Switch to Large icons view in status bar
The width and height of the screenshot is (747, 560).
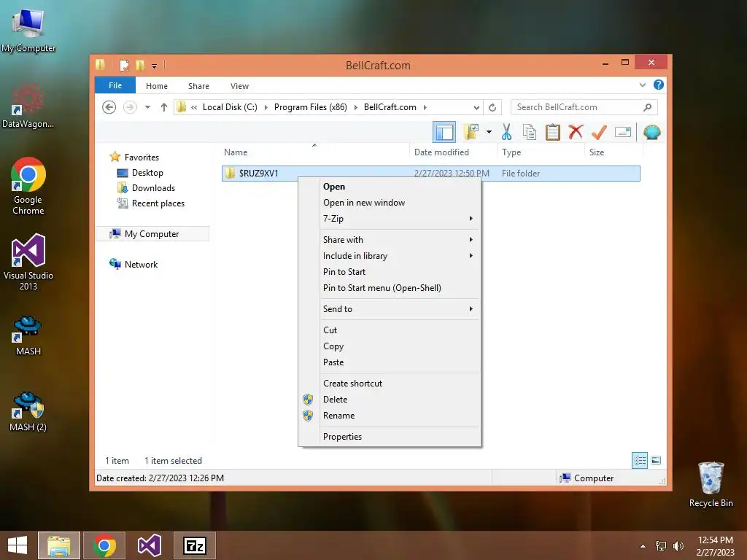tap(656, 460)
